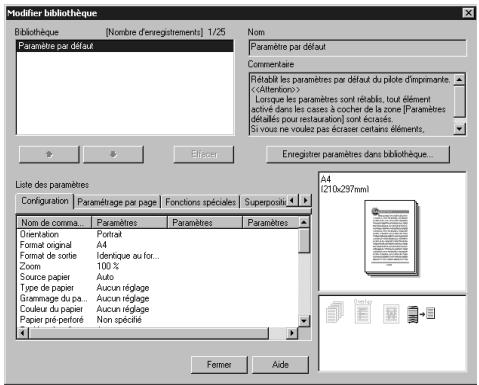
Task: Click the Nom de comma... column header
Action: pos(54,223)
